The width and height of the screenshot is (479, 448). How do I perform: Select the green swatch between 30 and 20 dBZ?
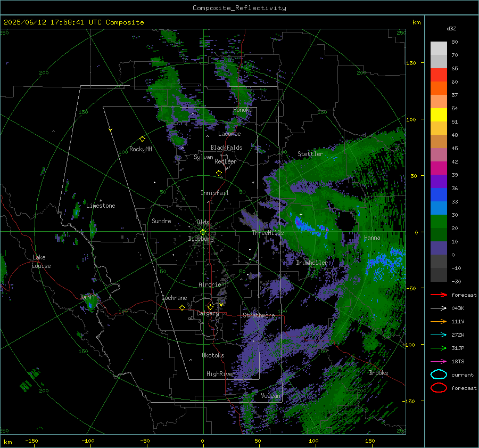pos(439,222)
